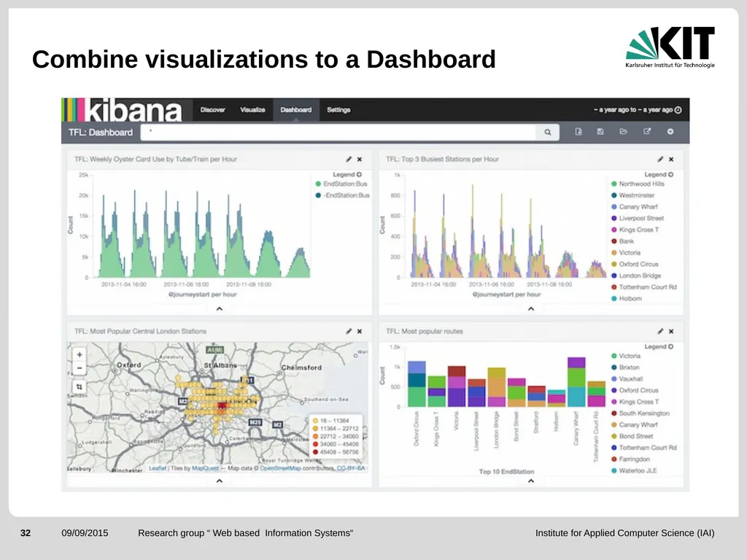Focus the dashboard search query field
The height and width of the screenshot is (560, 747).
pyautogui.click(x=338, y=132)
